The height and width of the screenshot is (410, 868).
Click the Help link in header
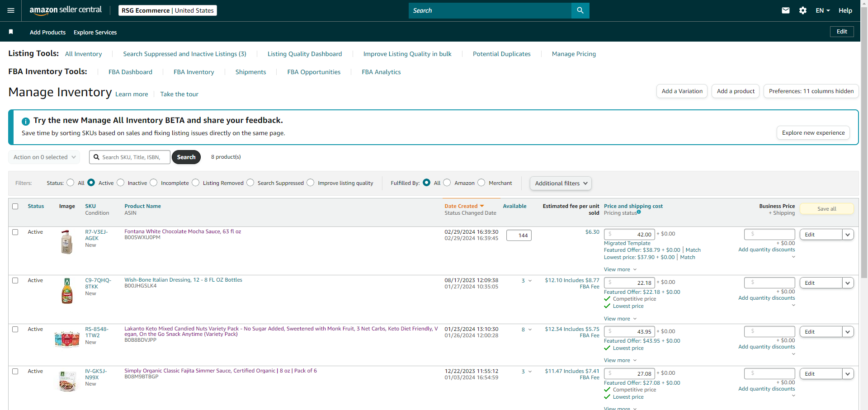tap(845, 10)
